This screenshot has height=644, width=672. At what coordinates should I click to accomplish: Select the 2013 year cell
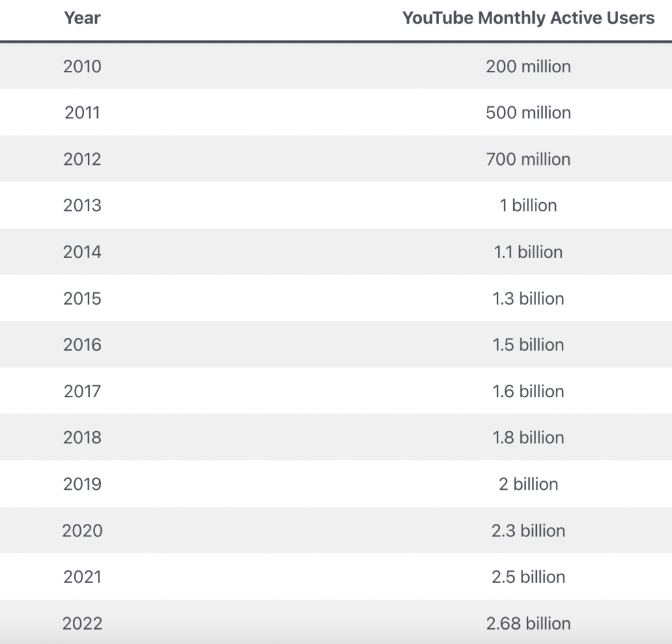click(82, 205)
